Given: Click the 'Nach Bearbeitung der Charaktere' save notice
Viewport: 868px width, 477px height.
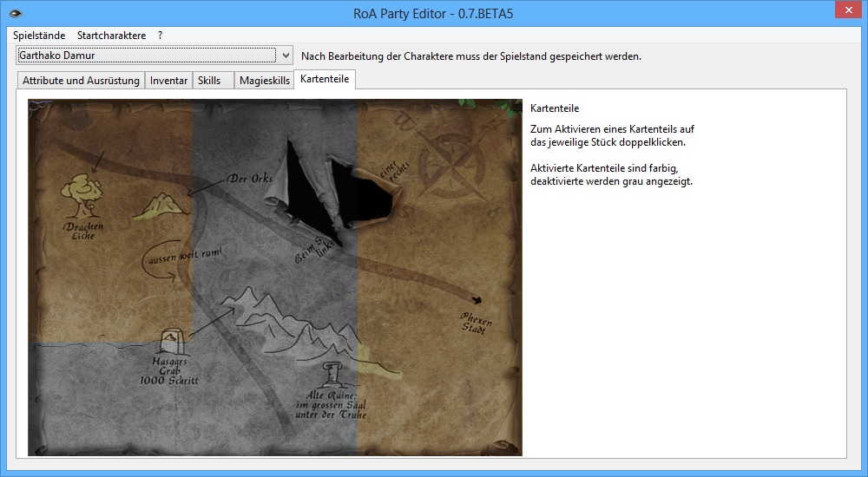Looking at the screenshot, I should pos(471,56).
